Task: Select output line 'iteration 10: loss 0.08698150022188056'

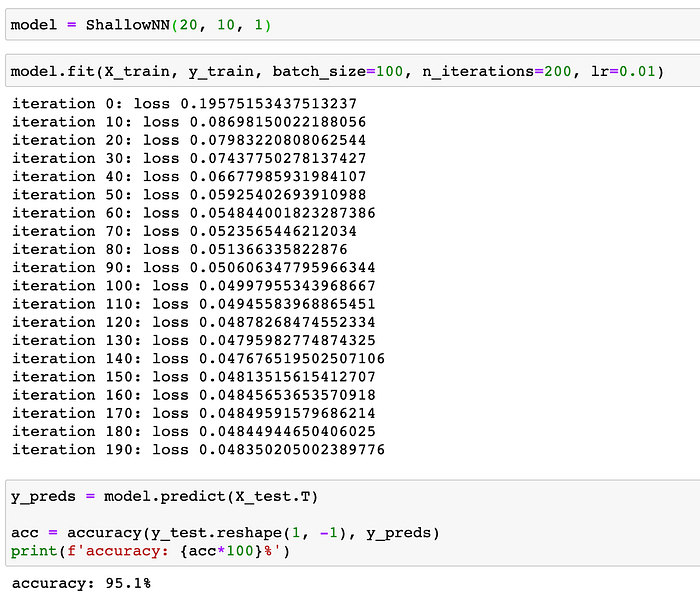Action: click(189, 122)
